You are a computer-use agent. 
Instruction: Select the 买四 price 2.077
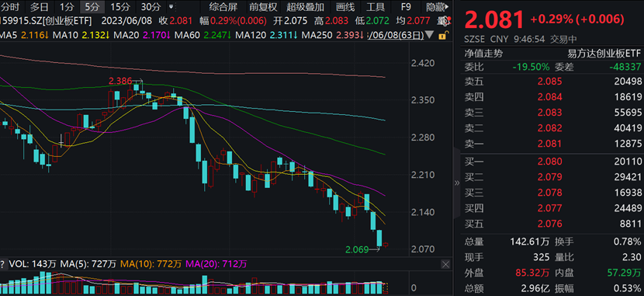pyautogui.click(x=550, y=208)
